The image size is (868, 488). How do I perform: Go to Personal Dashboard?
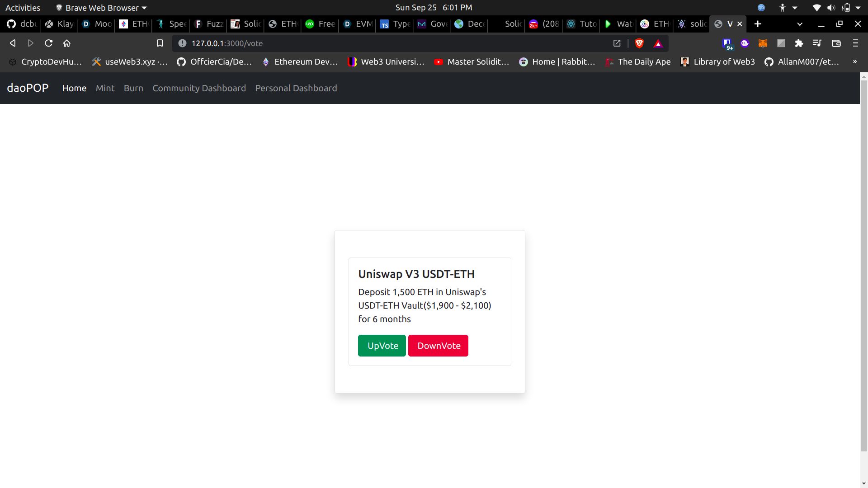[296, 88]
